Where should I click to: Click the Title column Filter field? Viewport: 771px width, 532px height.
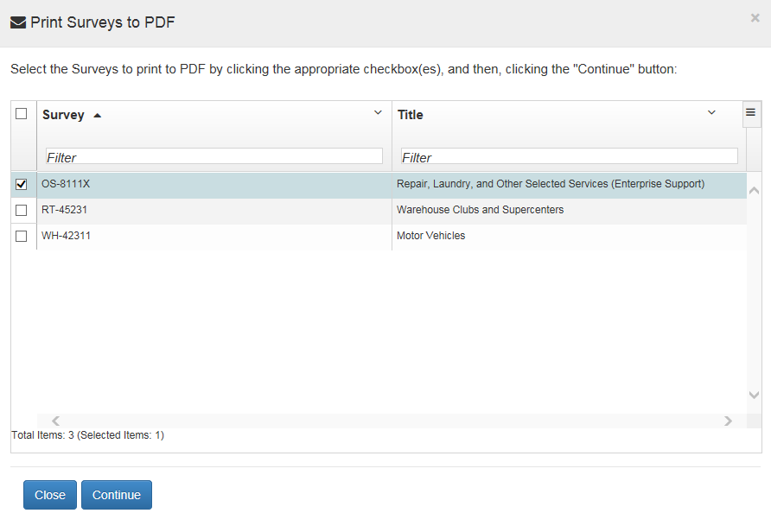coord(569,156)
